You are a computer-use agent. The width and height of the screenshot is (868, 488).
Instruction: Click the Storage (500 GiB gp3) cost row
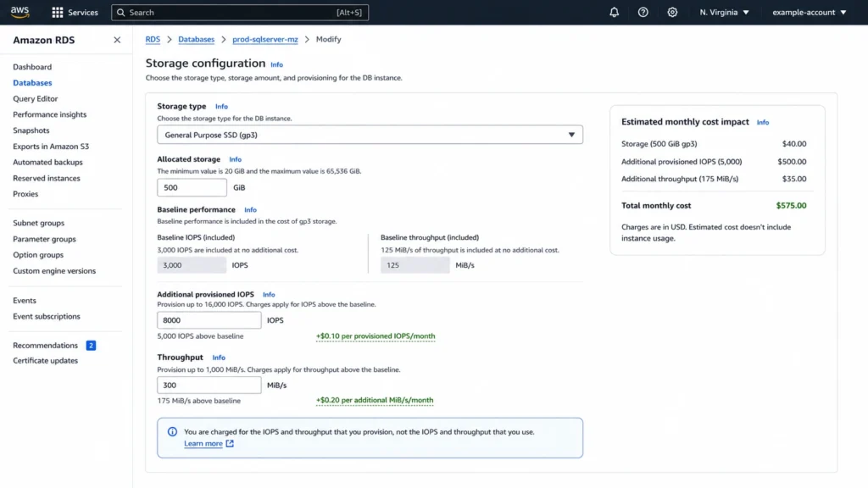[714, 144]
